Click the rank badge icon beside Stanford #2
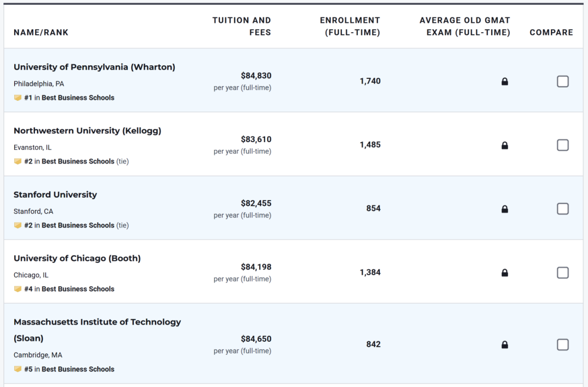The width and height of the screenshot is (588, 387). pyautogui.click(x=18, y=225)
